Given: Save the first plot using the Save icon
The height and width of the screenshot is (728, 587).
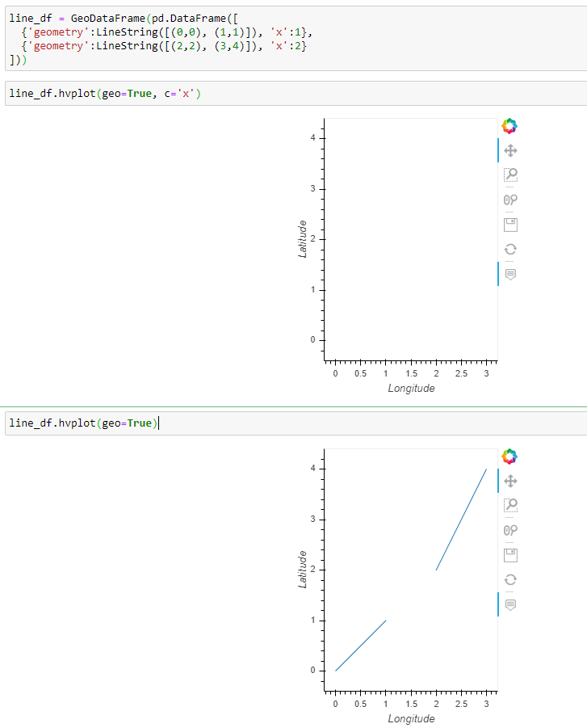Looking at the screenshot, I should pos(509,224).
